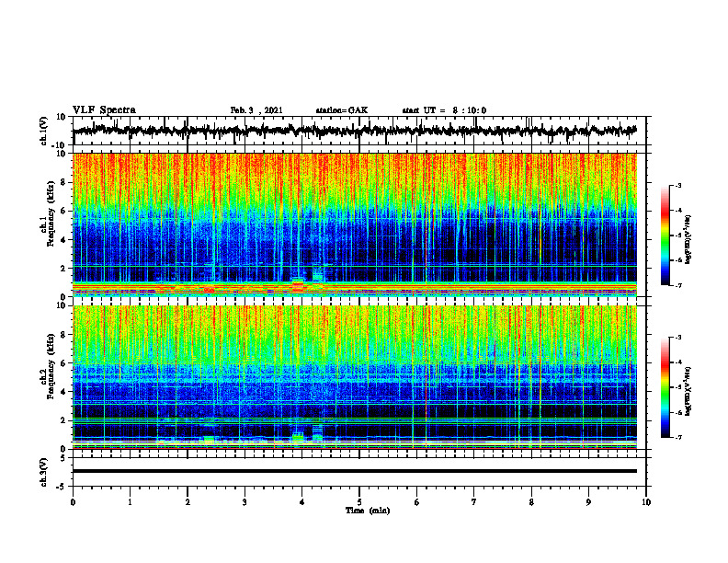Image resolution: width=728 pixels, height=563 pixels.
Task: Click the flat ch.3 voltage trace line
Action: 355,471
